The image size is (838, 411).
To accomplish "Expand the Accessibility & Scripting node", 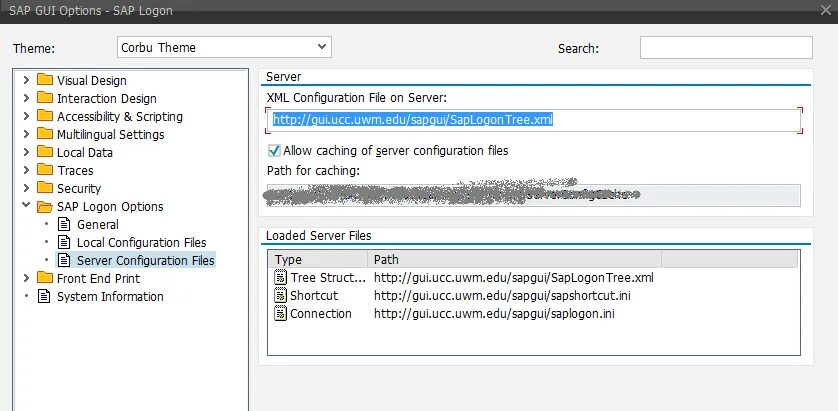I will coord(26,116).
